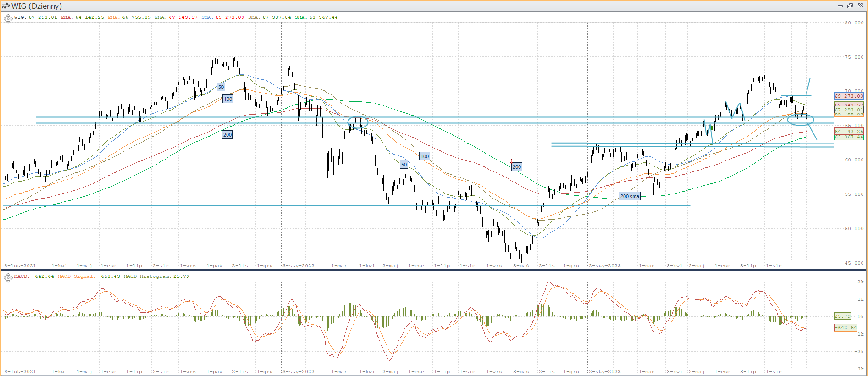Restore down the chart window

tap(850, 6)
